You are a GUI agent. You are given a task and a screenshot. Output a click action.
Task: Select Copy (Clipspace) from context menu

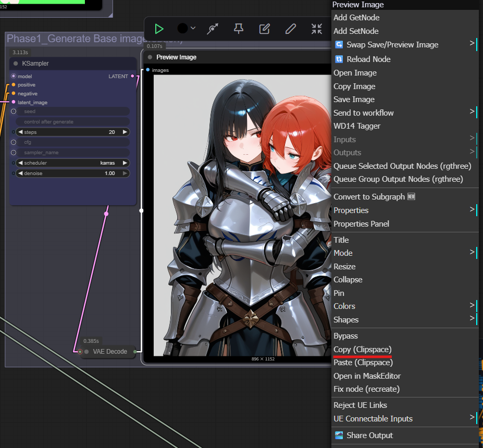pyautogui.click(x=362, y=349)
